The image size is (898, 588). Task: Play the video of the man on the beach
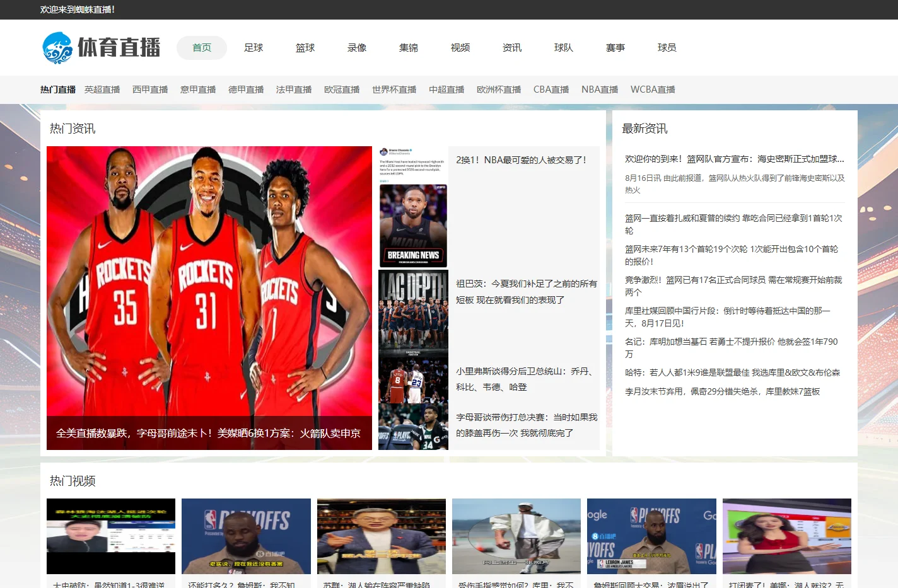[516, 536]
